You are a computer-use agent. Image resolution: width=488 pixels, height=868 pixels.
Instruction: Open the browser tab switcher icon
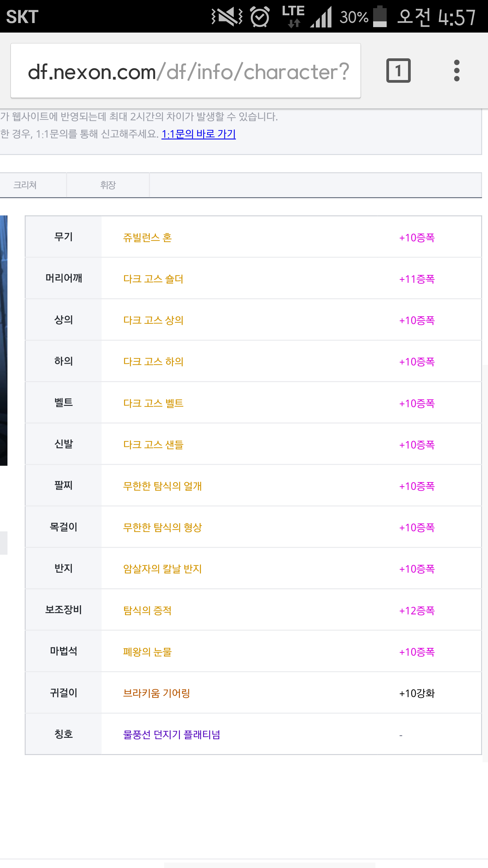398,71
